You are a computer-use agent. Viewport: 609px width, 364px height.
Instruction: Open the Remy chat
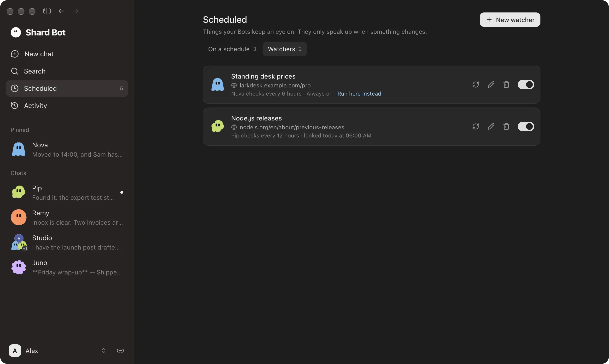click(67, 218)
